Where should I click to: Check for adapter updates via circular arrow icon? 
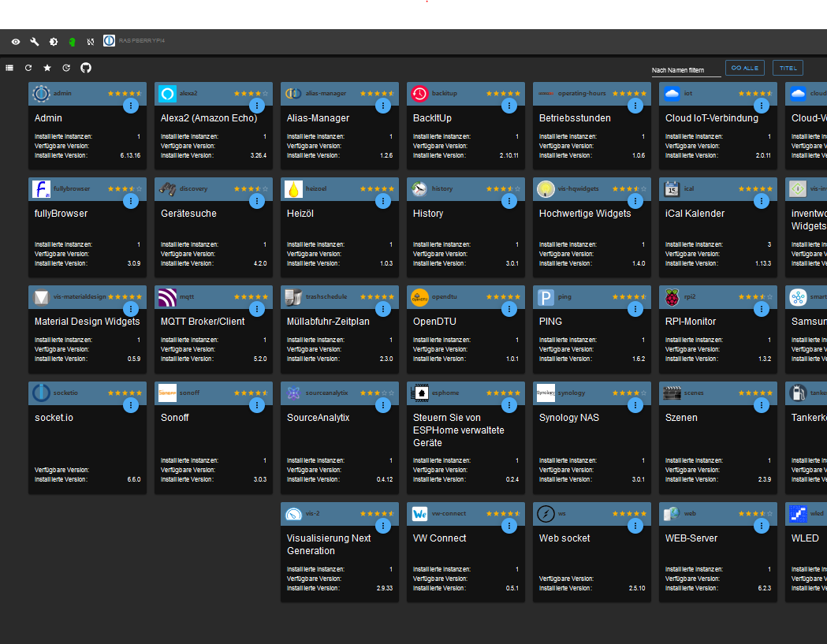point(66,68)
